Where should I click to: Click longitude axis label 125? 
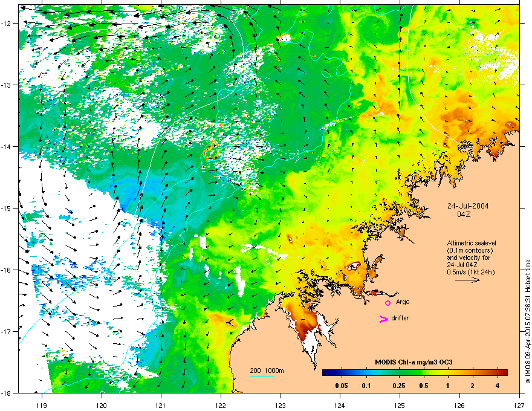(x=400, y=405)
